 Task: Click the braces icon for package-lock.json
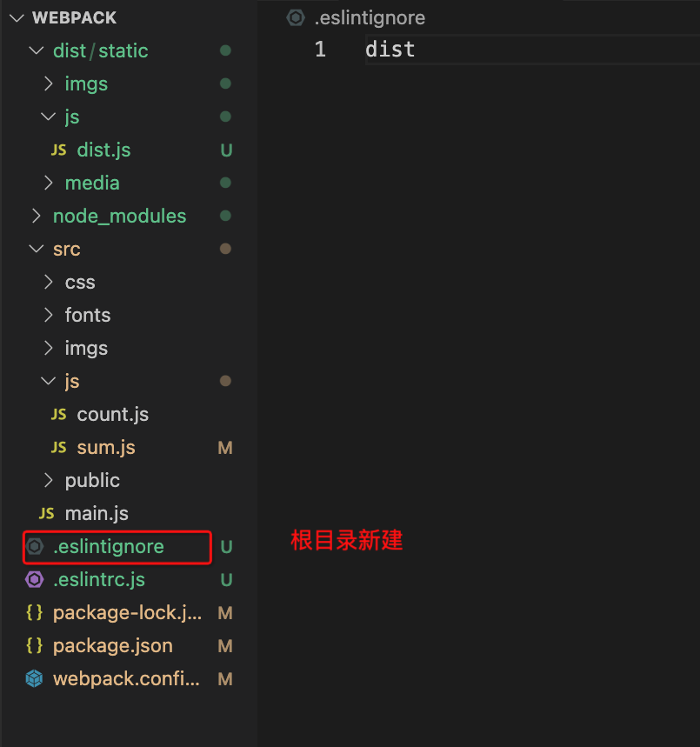35,612
